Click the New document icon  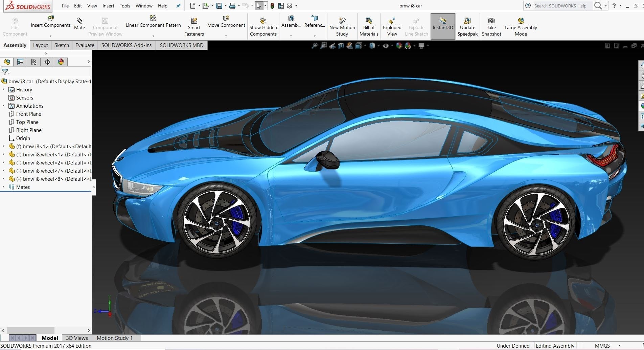[192, 6]
